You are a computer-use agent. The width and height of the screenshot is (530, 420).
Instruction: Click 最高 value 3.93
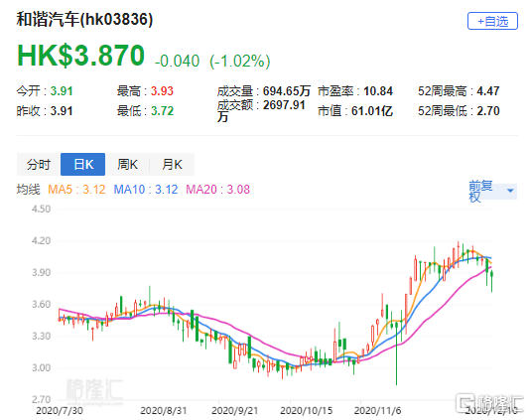pos(162,91)
